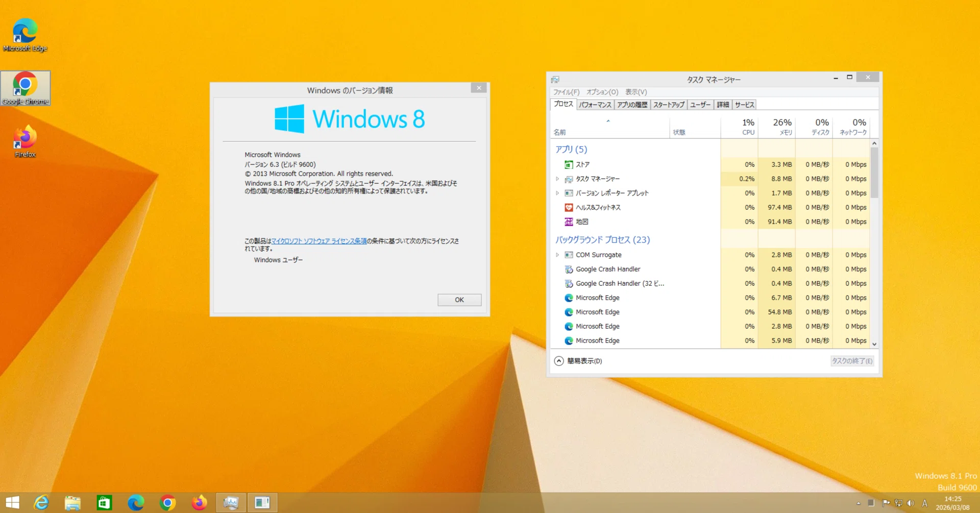
Task: Switch to the パフォーマンス tab
Action: point(595,105)
